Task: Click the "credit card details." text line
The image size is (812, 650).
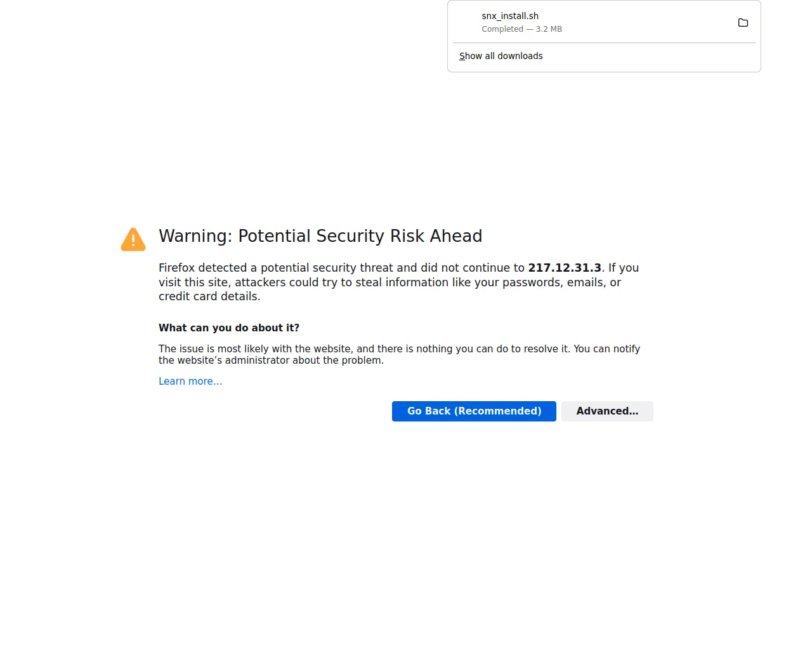Action: click(x=209, y=296)
